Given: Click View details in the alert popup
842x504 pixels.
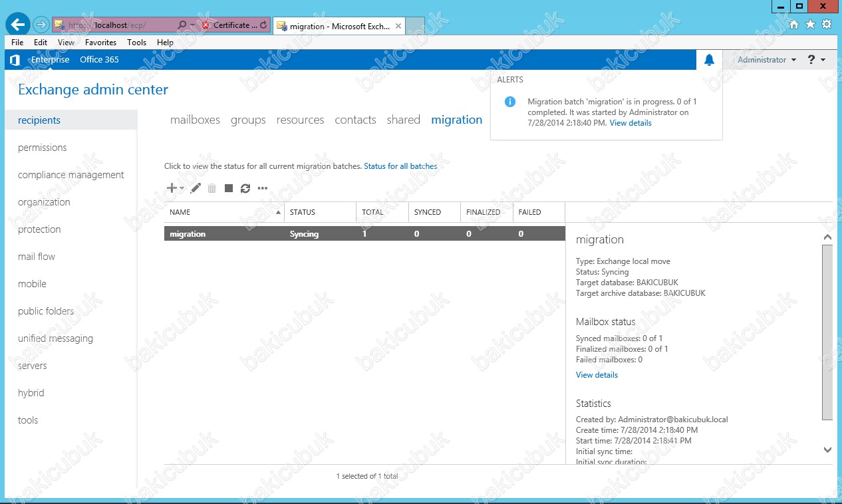Looking at the screenshot, I should click(631, 123).
